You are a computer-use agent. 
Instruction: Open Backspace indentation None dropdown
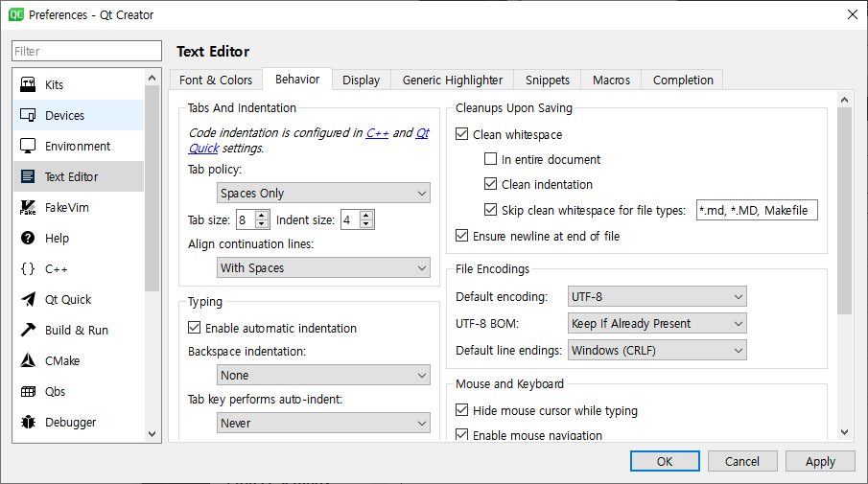[x=323, y=375]
